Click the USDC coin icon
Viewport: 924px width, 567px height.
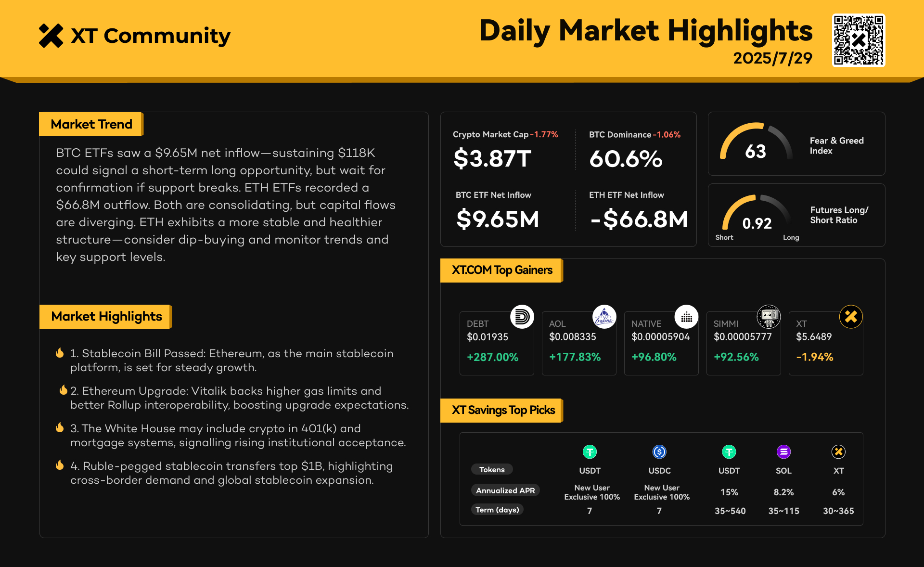(659, 452)
